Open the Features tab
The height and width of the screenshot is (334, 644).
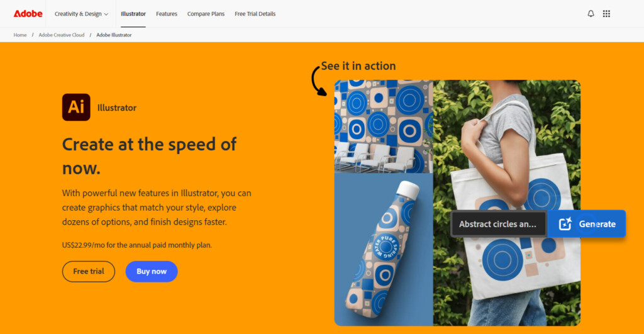point(166,14)
